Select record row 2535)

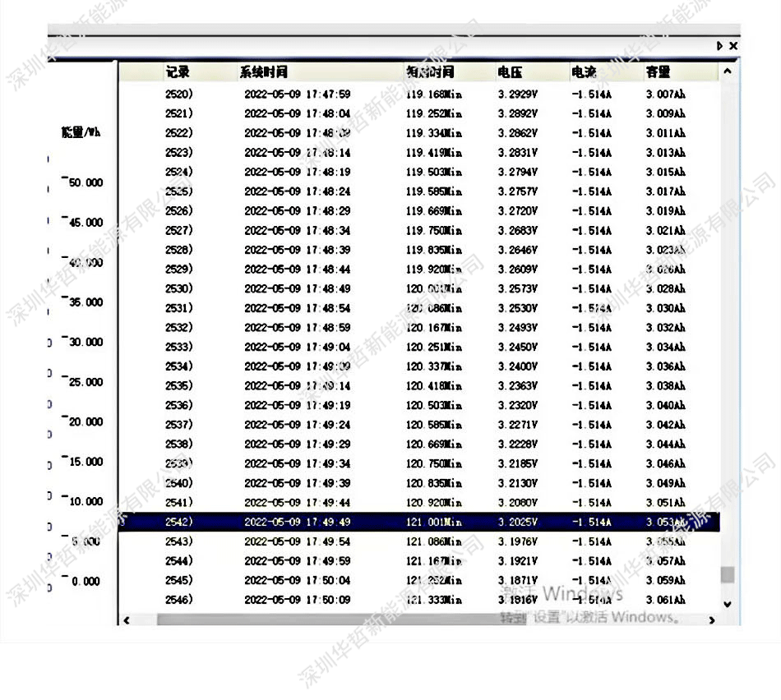click(419, 385)
